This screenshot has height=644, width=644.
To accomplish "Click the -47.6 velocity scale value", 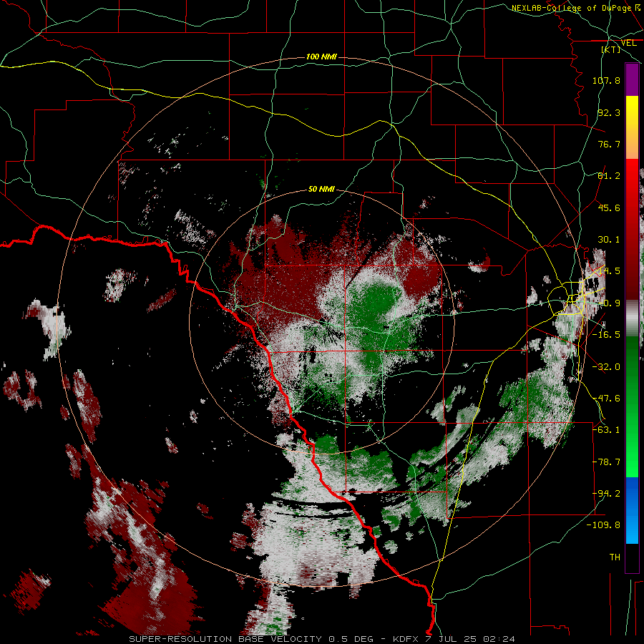I will (x=606, y=399).
